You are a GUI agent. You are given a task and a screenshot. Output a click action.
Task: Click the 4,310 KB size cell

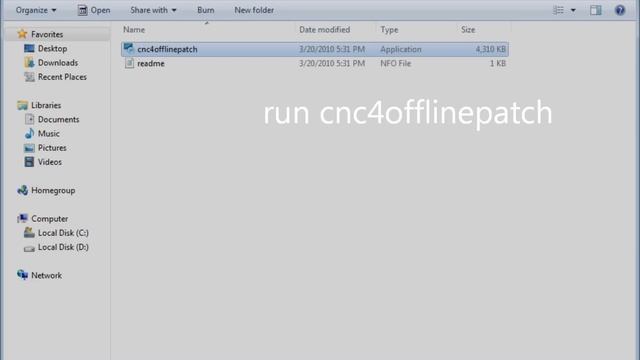[x=491, y=49]
